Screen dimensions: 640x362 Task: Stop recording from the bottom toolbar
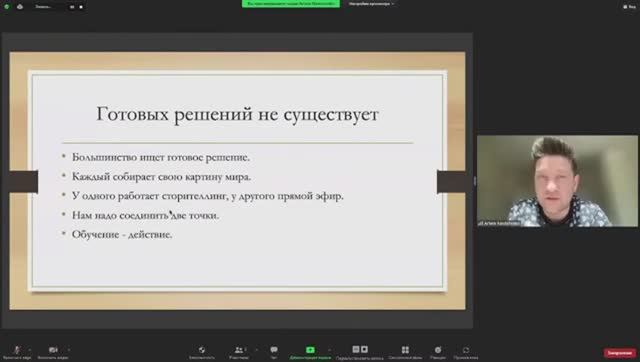(364, 349)
